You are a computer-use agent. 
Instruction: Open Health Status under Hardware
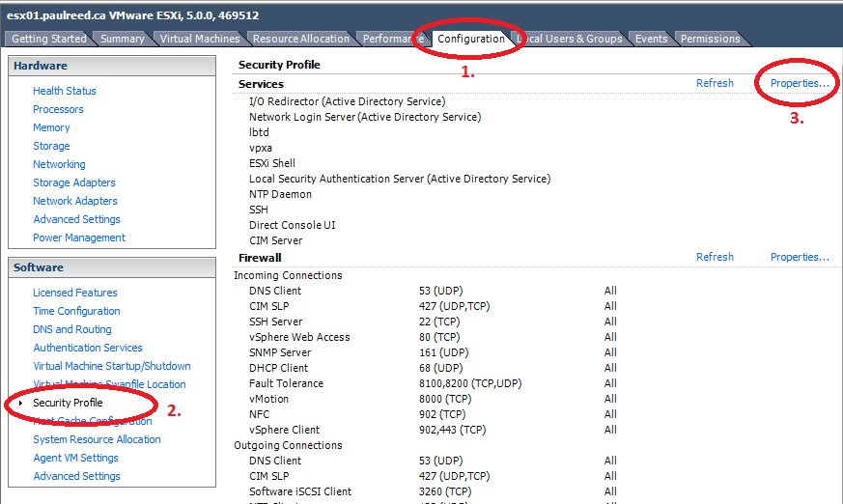[x=65, y=91]
